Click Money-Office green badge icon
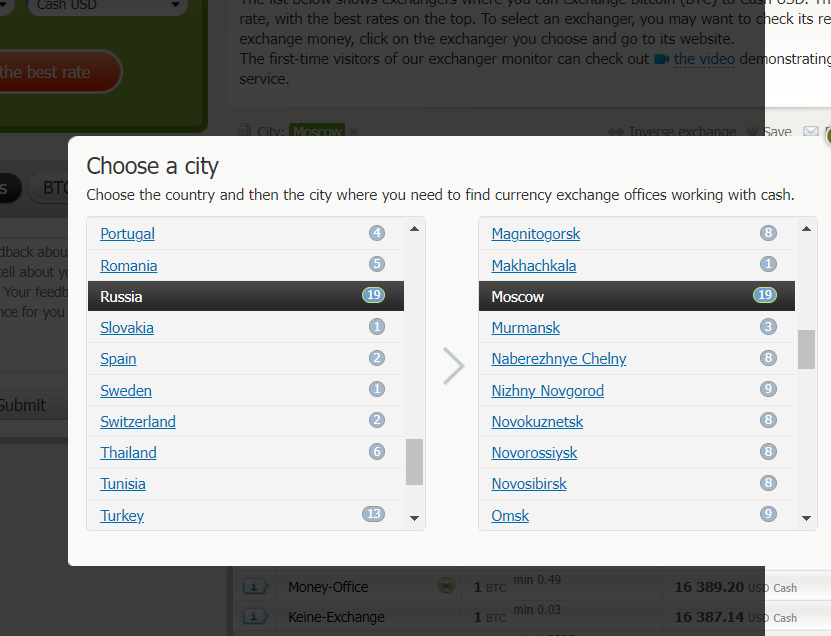This screenshot has width=831, height=636. click(x=446, y=586)
